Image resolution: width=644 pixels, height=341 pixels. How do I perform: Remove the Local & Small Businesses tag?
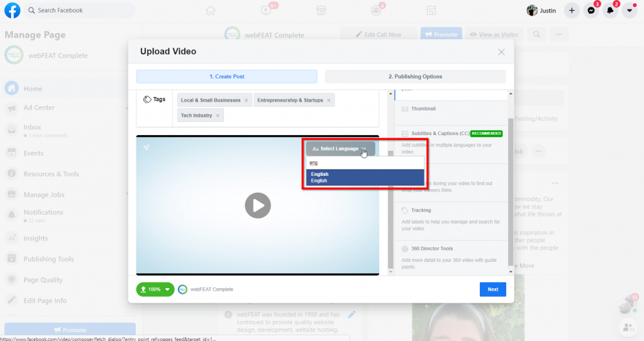click(246, 100)
